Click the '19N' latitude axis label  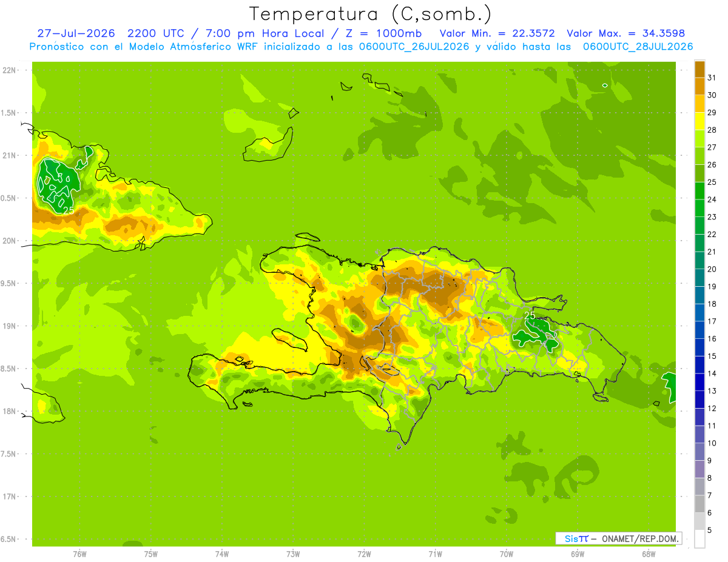click(x=10, y=326)
